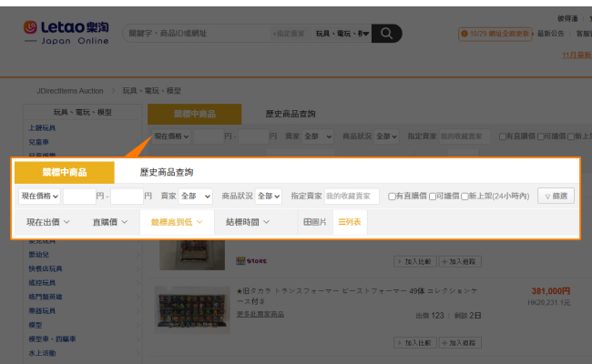Screen dimensions: 592x364
Task: Select the 競標中商品 tab
Action: coord(64,172)
